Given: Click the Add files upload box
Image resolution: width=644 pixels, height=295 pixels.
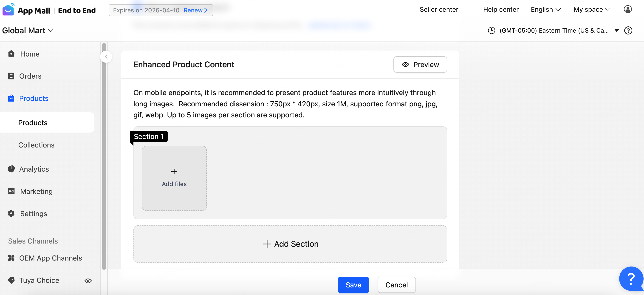Looking at the screenshot, I should point(174,178).
